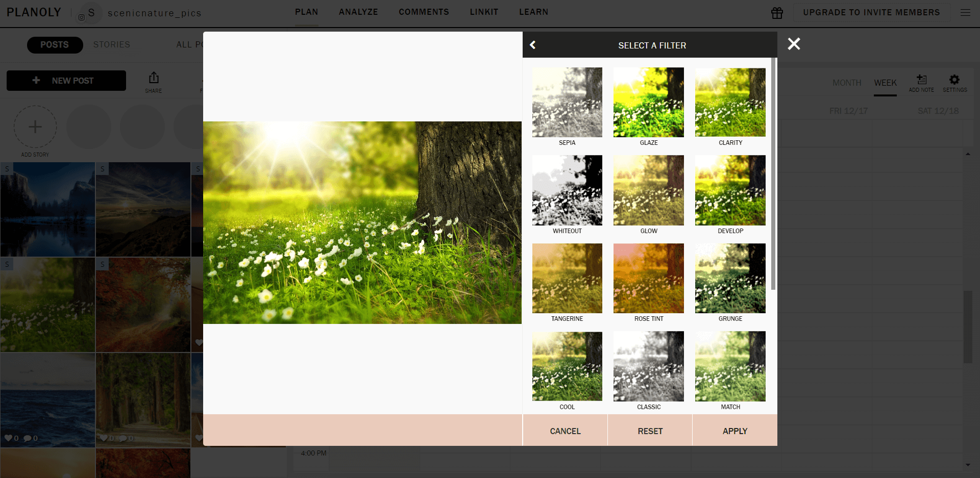Click Cancel in filter editor
This screenshot has width=980, height=478.
coord(565,431)
